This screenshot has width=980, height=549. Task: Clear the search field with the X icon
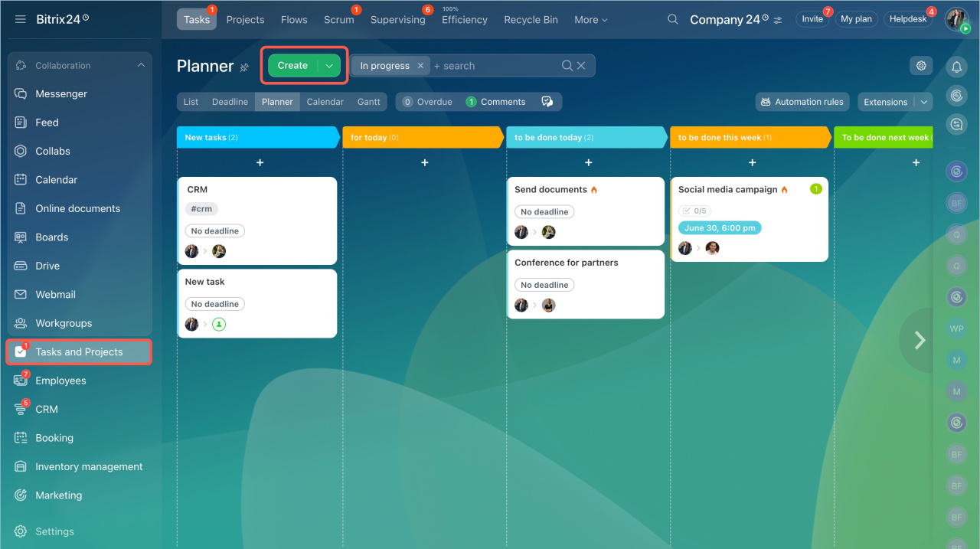[581, 66]
